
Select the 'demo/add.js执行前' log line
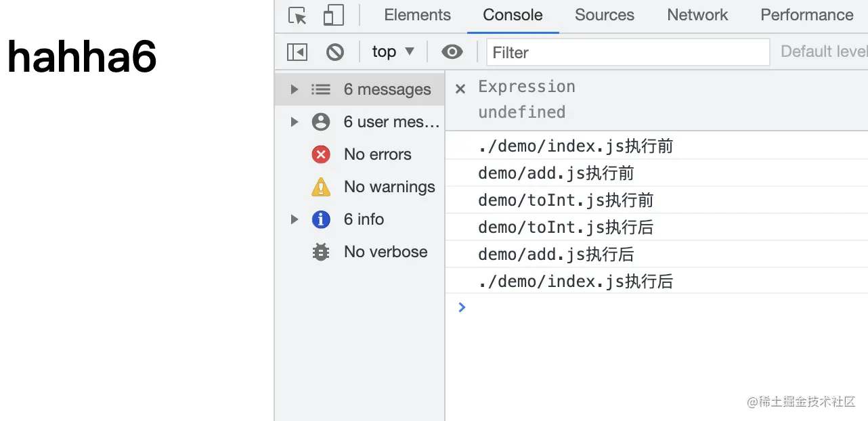(657, 173)
